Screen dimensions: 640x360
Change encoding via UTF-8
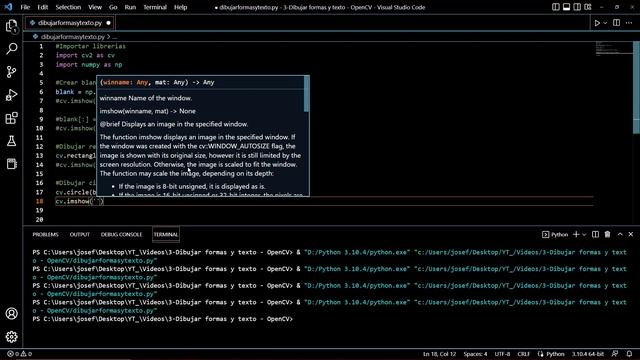(x=502, y=354)
